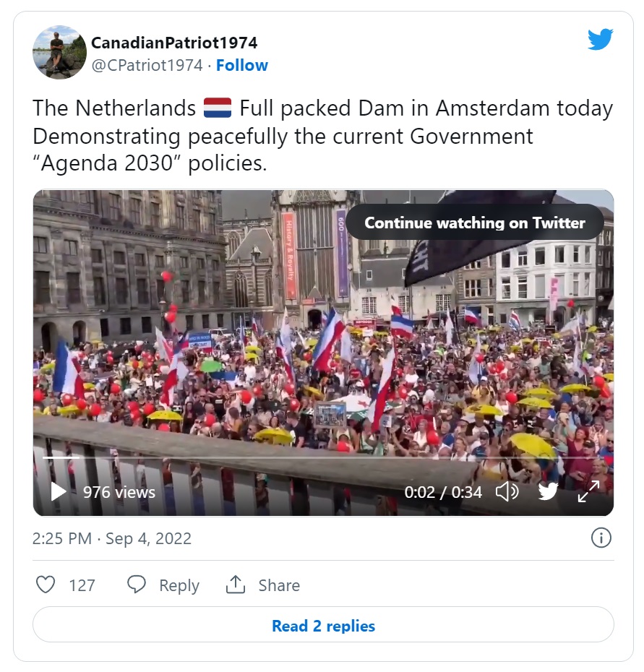Click the speech bubble reply icon
This screenshot has width=644, height=672.
coord(137,585)
